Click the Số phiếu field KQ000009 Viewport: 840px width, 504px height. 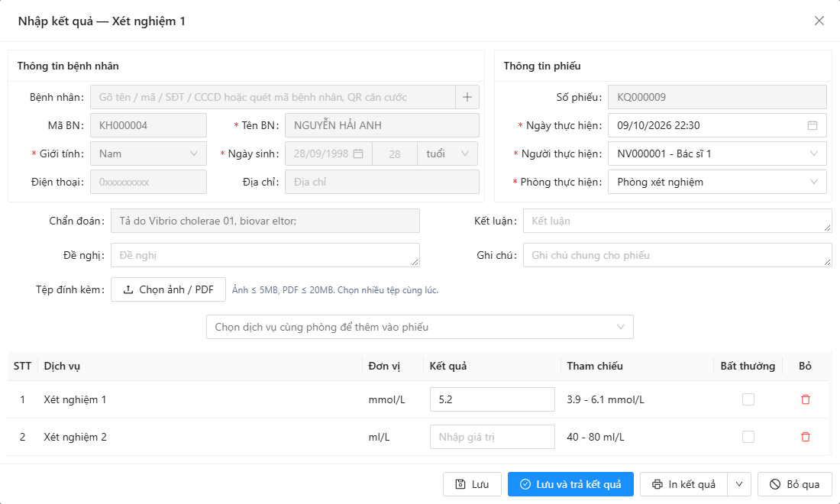(717, 98)
